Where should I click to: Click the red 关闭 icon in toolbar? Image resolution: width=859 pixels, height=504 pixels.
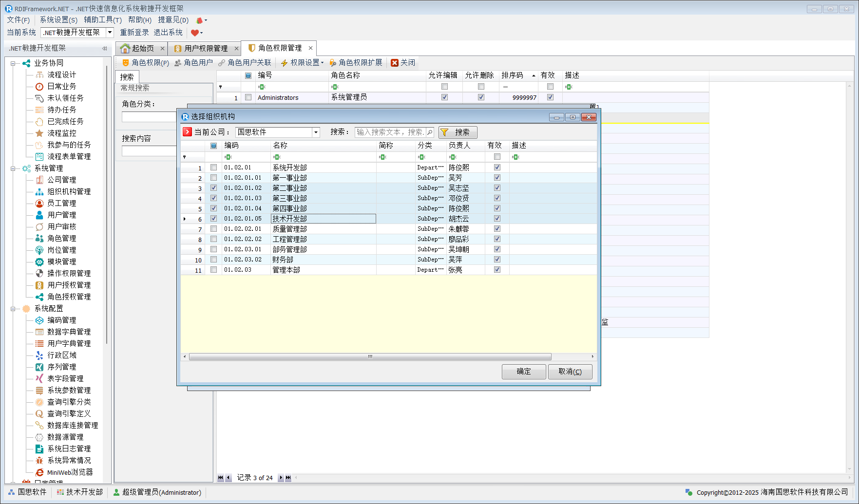tap(395, 63)
